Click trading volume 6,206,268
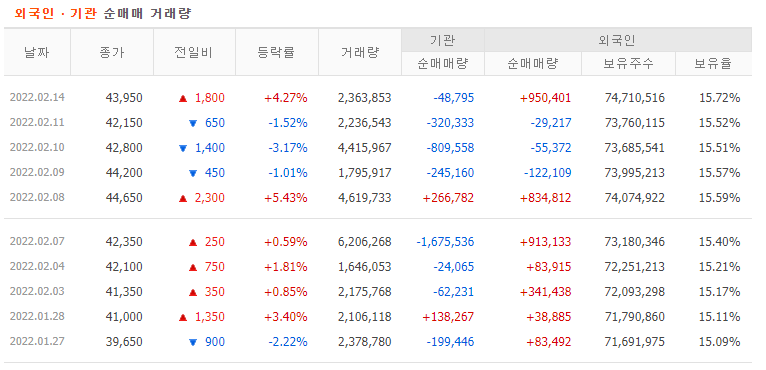Screen dimensions: 766x370 364,241
